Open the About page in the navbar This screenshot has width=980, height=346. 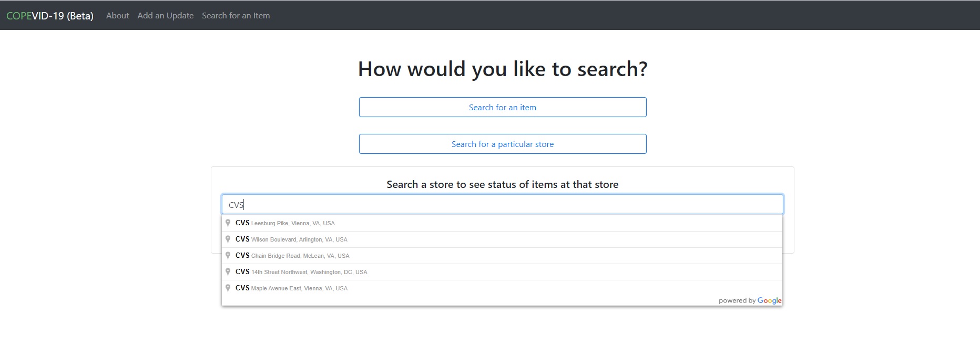(x=117, y=16)
